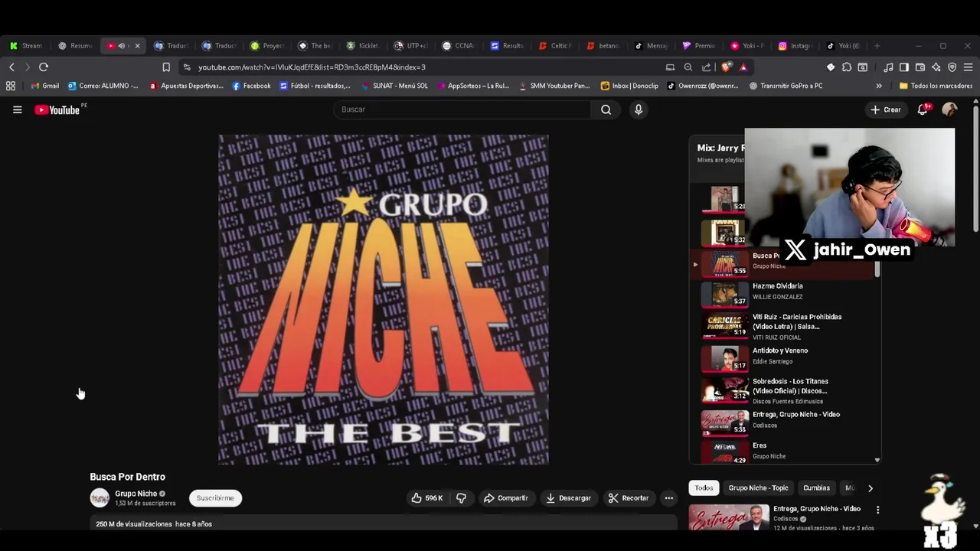Open the account avatar menu
980x551 pixels.
tap(949, 109)
